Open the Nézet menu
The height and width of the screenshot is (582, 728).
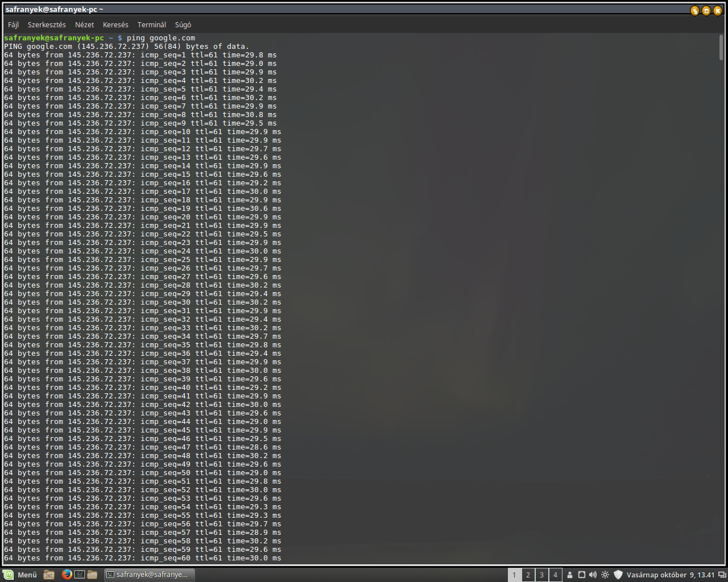point(84,25)
